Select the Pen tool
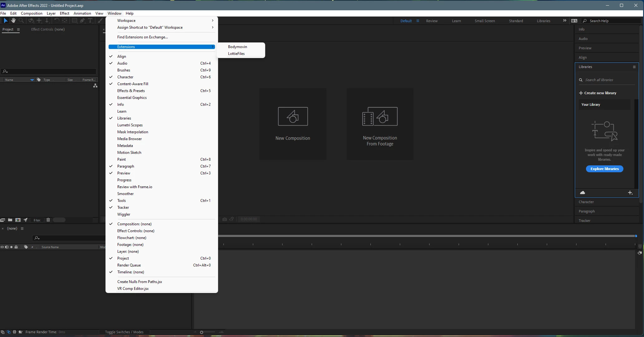The width and height of the screenshot is (644, 337). [82, 21]
